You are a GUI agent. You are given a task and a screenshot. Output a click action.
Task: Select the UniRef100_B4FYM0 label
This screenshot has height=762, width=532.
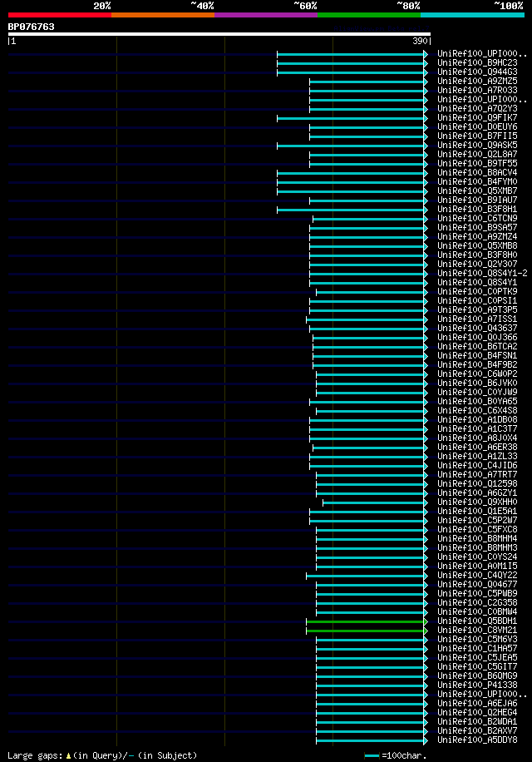tap(477, 181)
